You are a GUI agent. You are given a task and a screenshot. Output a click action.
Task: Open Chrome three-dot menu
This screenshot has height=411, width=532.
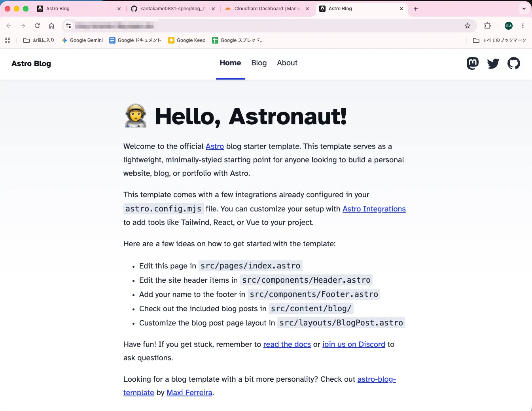tap(523, 26)
